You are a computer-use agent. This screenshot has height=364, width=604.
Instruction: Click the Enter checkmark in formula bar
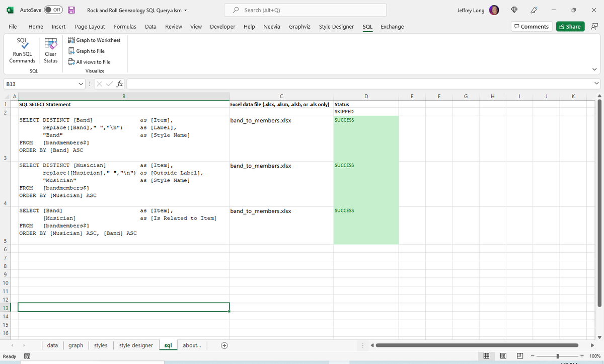click(x=109, y=84)
